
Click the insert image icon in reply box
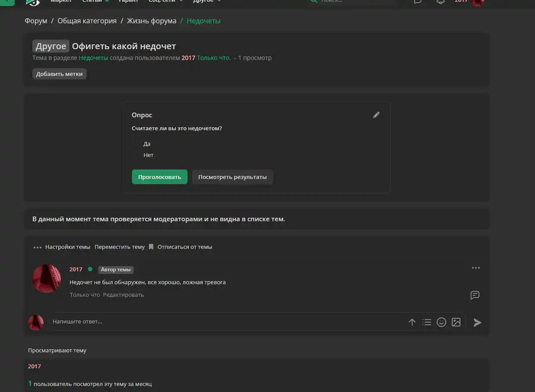[x=456, y=322]
